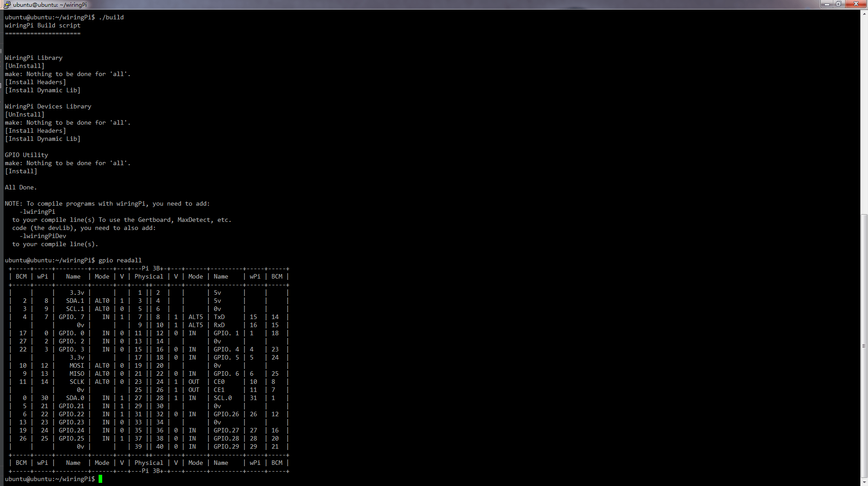Click the scrollbar down arrow

pyautogui.click(x=864, y=482)
